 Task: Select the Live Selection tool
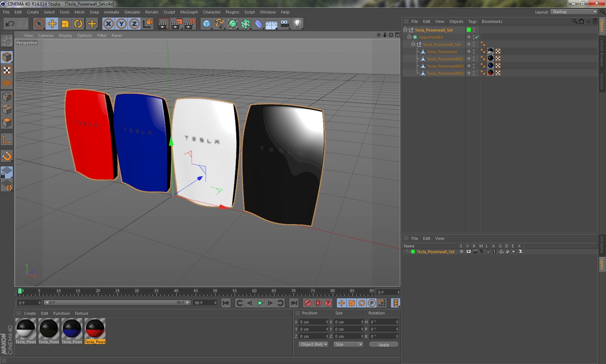(x=39, y=24)
